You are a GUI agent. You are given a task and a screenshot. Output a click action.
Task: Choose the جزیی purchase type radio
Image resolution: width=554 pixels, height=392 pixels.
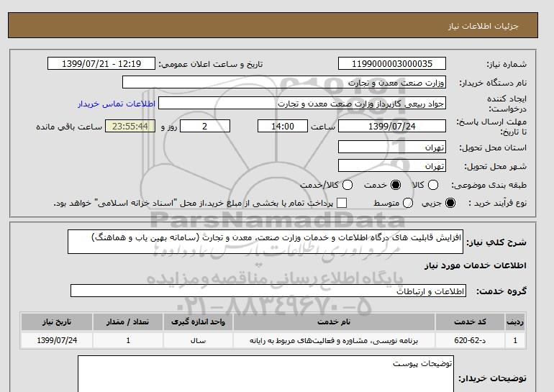pyautogui.click(x=450, y=203)
